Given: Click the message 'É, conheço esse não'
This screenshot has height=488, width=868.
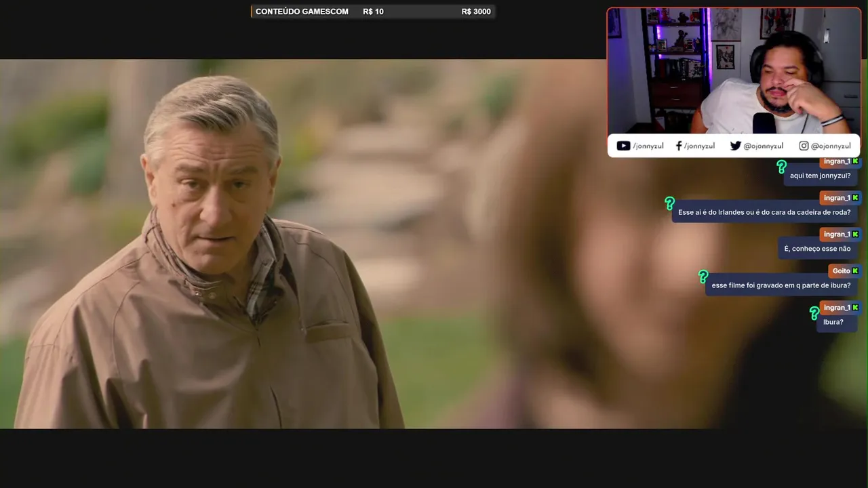Looking at the screenshot, I should [817, 249].
